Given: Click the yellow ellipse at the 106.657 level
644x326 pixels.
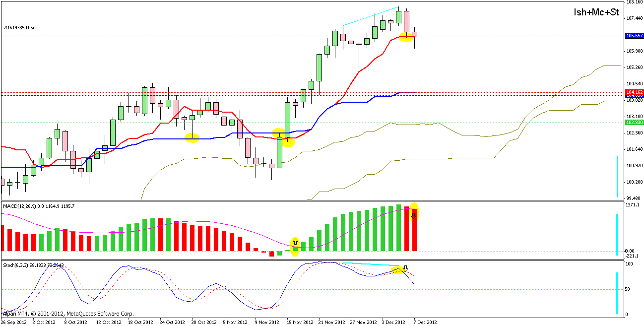Looking at the screenshot, I should click(407, 37).
